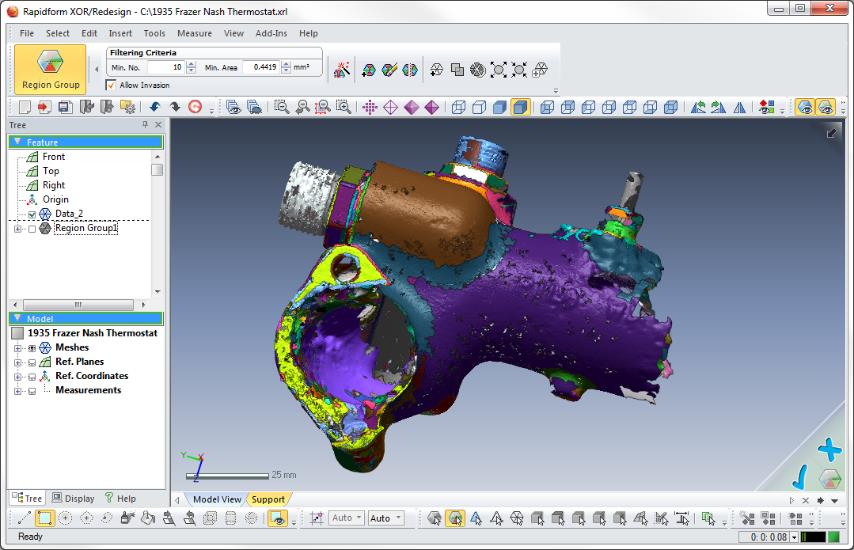Open the timer dropdown arrow in status bar
854x550 pixels.
point(795,537)
